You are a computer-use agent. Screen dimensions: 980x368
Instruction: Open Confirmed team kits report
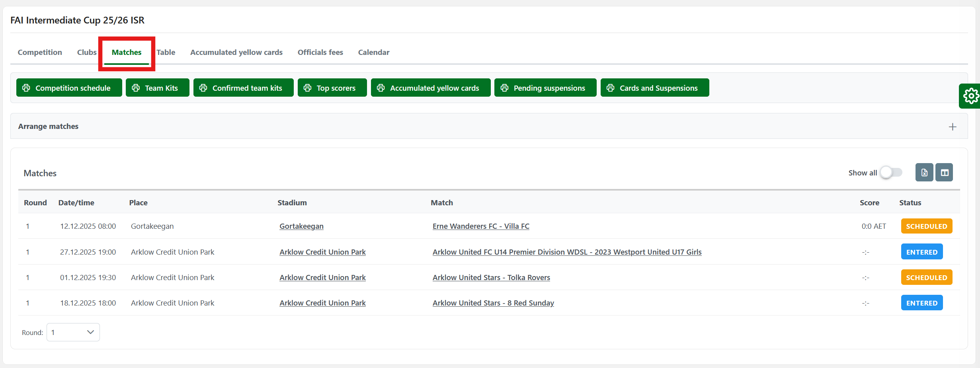(x=243, y=88)
